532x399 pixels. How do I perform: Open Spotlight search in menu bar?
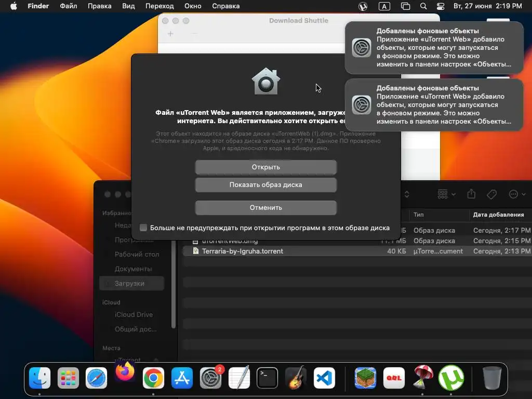click(423, 6)
